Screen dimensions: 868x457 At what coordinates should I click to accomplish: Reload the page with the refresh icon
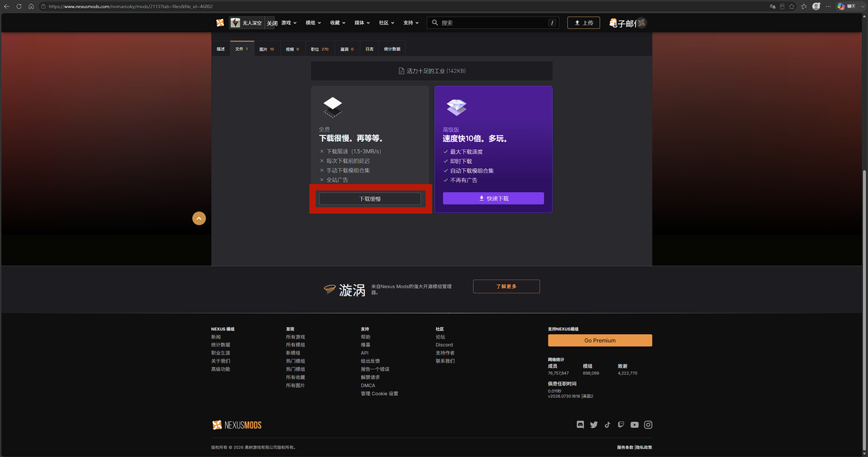[19, 6]
